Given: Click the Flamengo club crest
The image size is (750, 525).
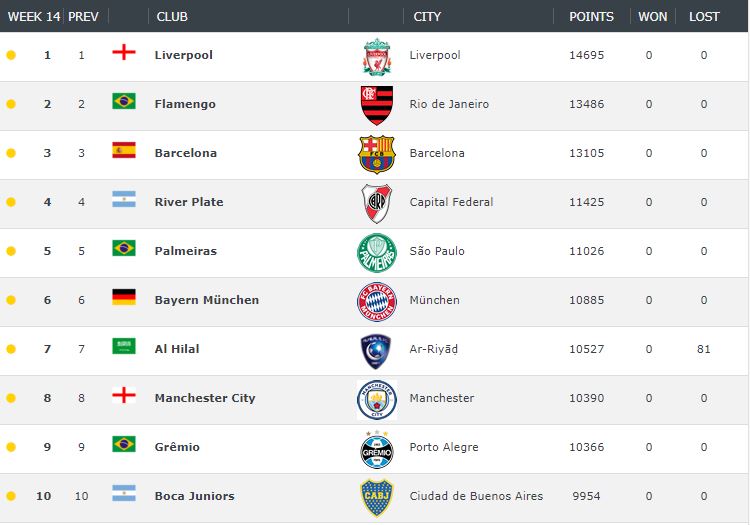Looking at the screenshot, I should [377, 106].
